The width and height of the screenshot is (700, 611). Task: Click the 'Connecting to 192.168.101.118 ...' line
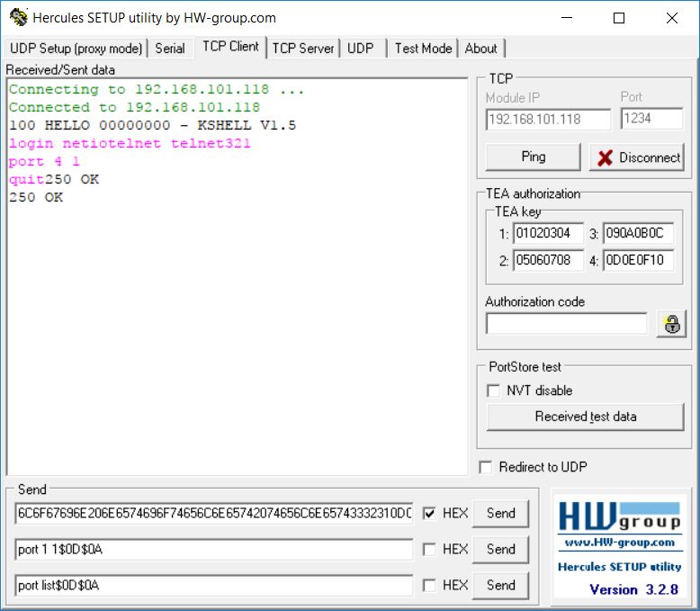[157, 90]
